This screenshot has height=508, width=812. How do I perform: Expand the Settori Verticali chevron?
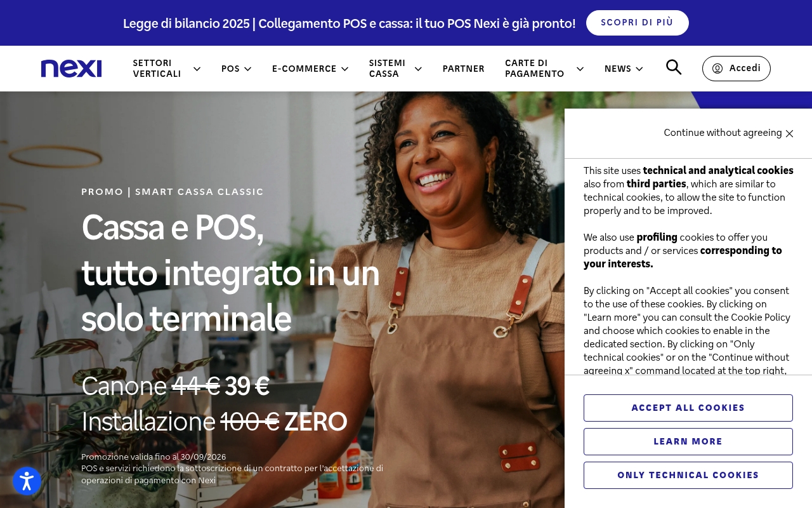[197, 69]
